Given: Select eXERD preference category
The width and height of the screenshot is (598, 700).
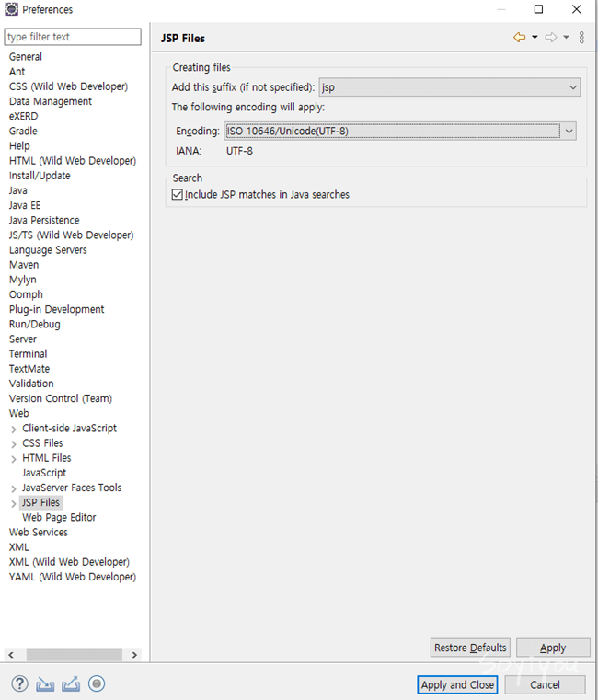Looking at the screenshot, I should [23, 116].
